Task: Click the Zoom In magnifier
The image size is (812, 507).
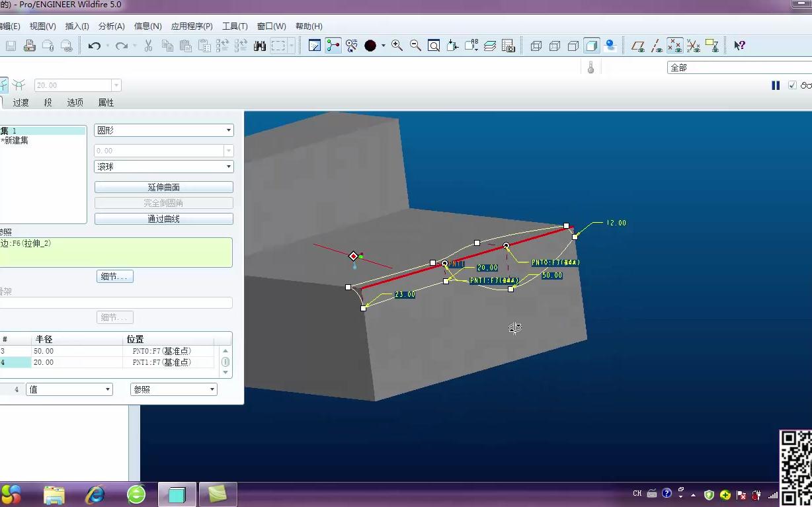Action: [397, 46]
